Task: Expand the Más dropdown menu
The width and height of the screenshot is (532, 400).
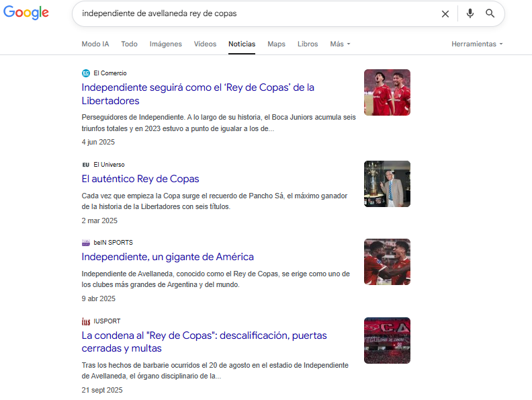Action: pos(340,44)
